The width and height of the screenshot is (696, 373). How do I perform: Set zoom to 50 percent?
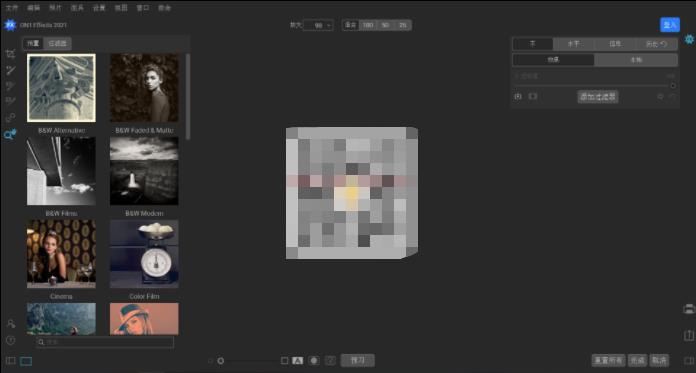385,25
